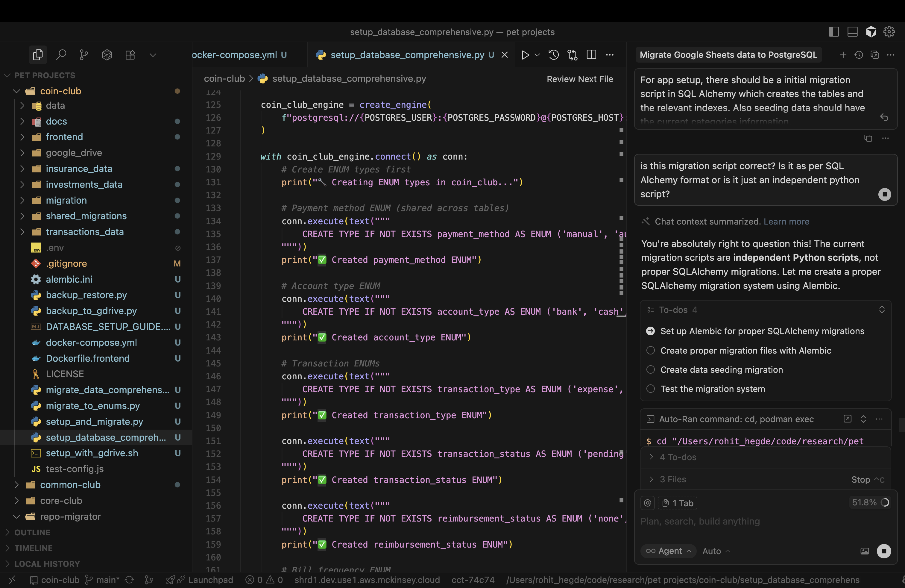The image size is (905, 588).
Task: Click the split editor icon
Action: point(591,55)
